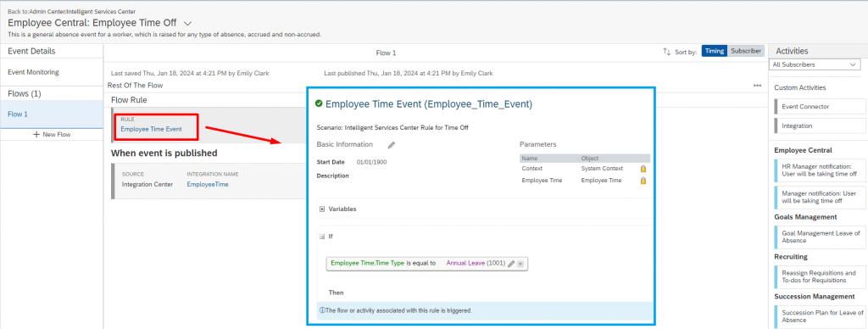Screen dimensions: 868x329
Task: Edit Basic Information with the pencil icon
Action: (x=392, y=144)
